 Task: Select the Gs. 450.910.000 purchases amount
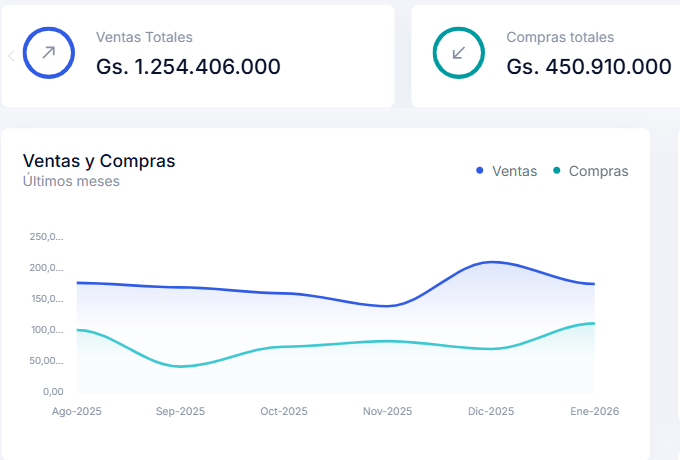[589, 67]
